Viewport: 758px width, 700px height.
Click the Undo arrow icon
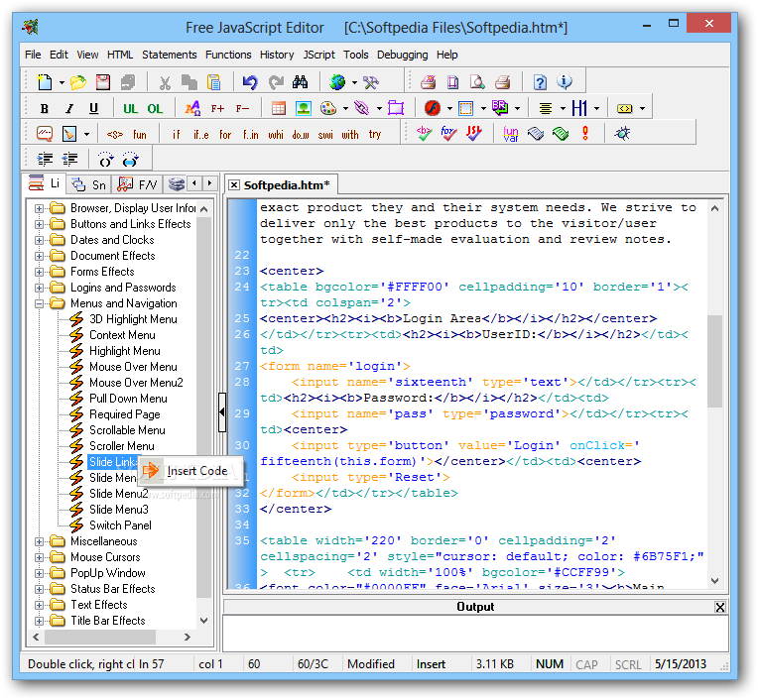coord(250,82)
